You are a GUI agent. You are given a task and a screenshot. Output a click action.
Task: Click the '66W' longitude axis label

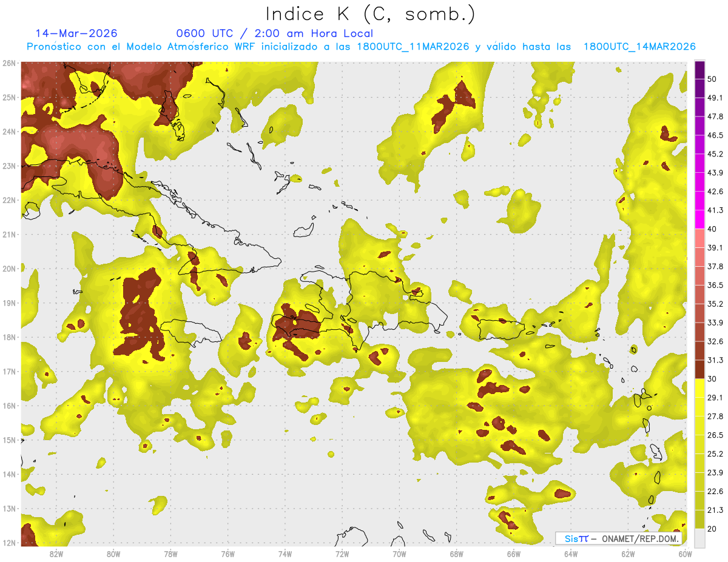pyautogui.click(x=514, y=554)
